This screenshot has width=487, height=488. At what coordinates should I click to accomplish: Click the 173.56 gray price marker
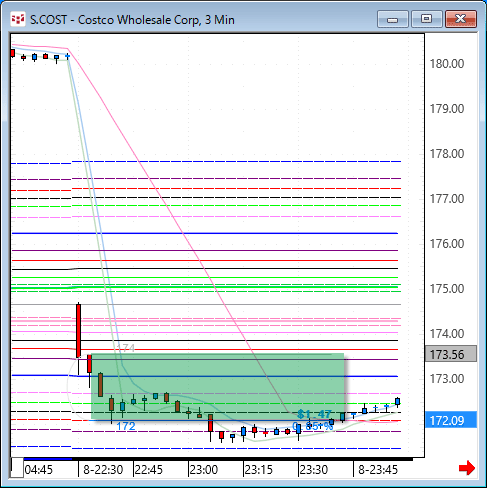click(451, 354)
